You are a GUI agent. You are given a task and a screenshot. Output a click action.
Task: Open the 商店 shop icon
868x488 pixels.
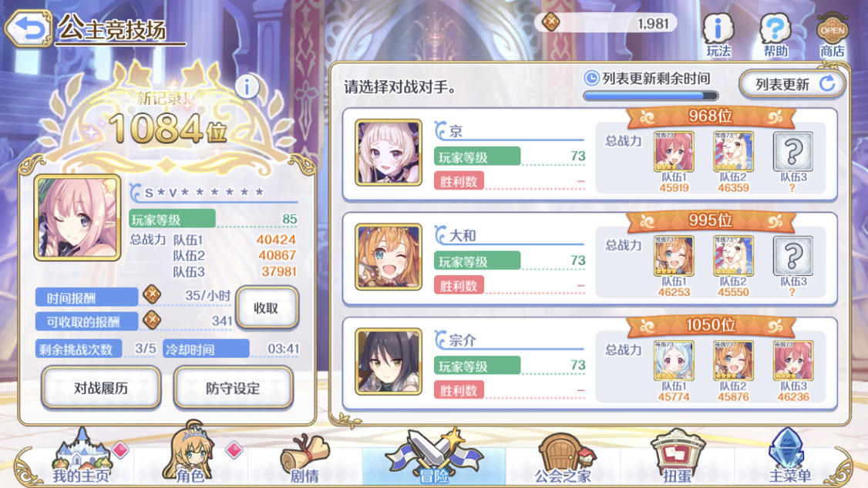click(x=832, y=35)
